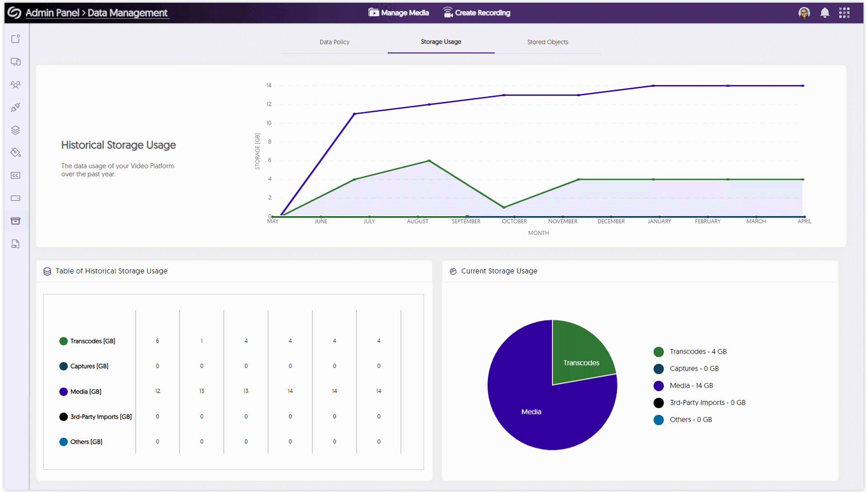Open the user profile avatar

tap(804, 13)
